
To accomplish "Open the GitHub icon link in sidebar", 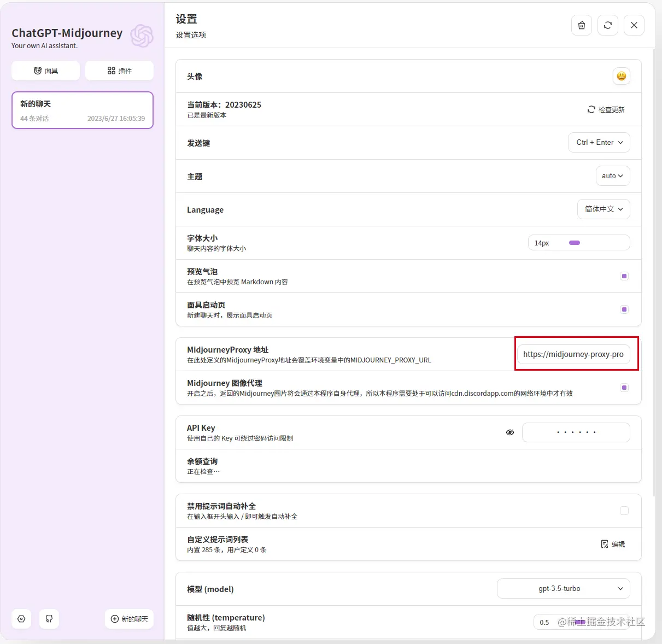I will 49,619.
